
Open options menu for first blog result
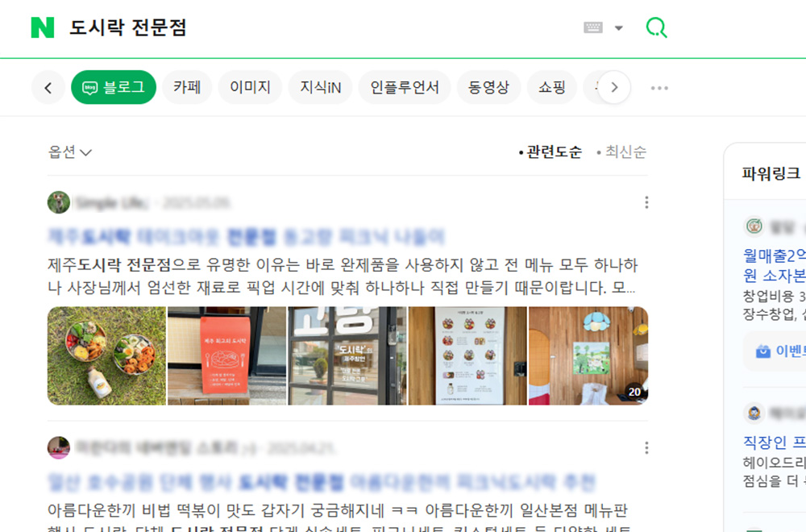[x=646, y=202]
